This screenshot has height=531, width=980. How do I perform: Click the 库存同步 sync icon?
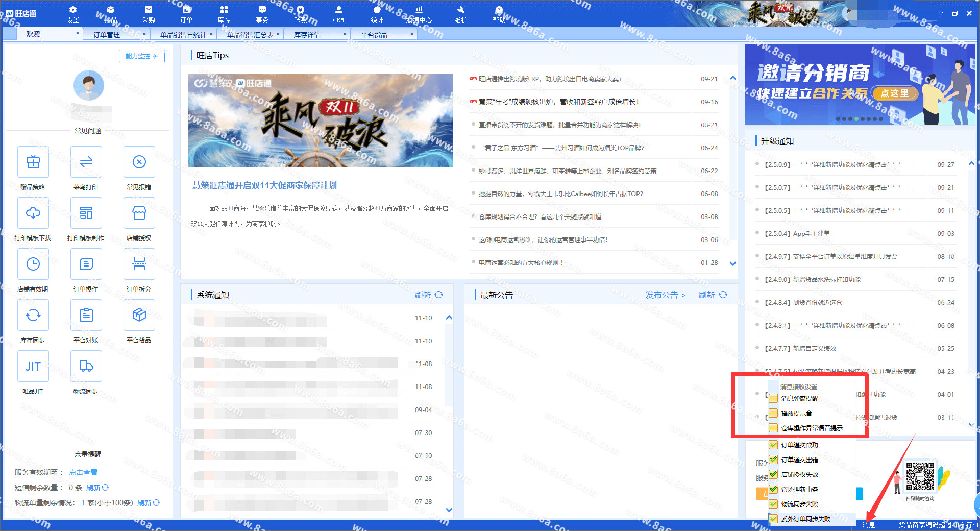pos(33,315)
